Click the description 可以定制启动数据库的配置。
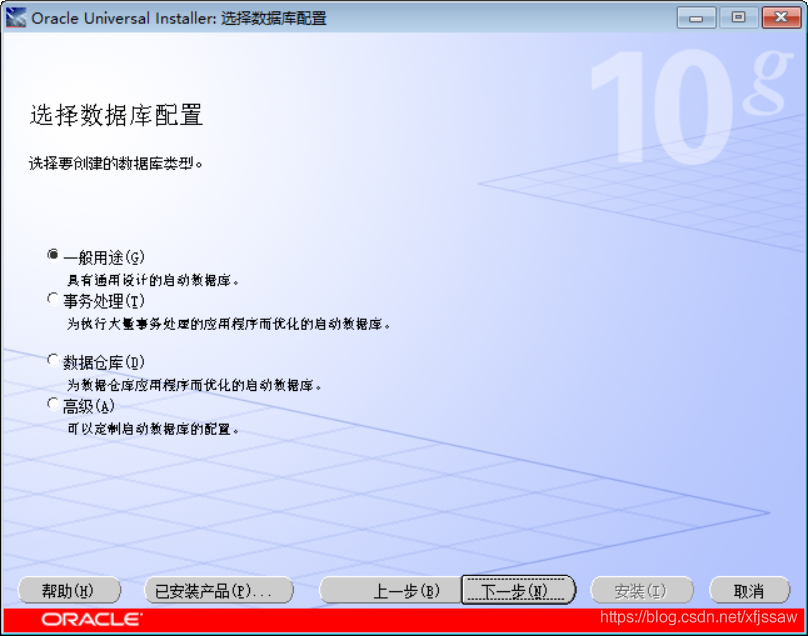Image resolution: width=808 pixels, height=636 pixels. [153, 429]
